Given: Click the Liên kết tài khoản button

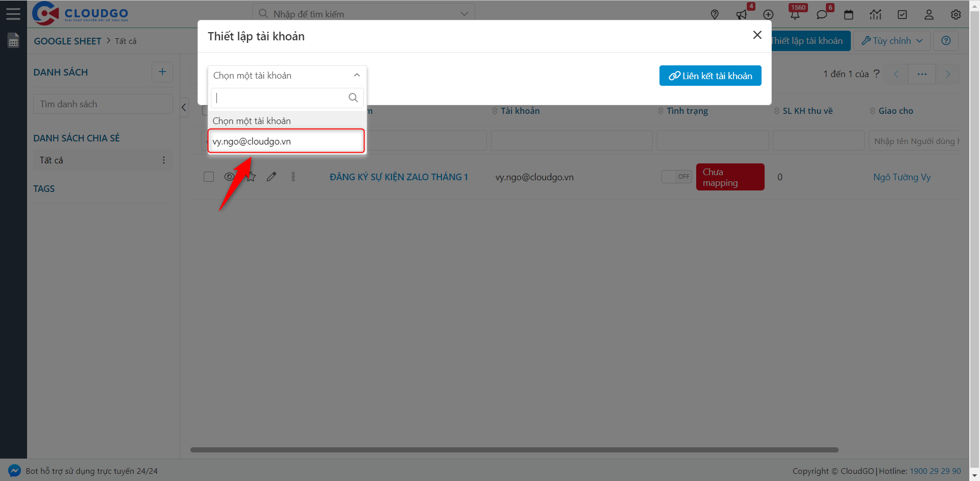Looking at the screenshot, I should coord(710,76).
